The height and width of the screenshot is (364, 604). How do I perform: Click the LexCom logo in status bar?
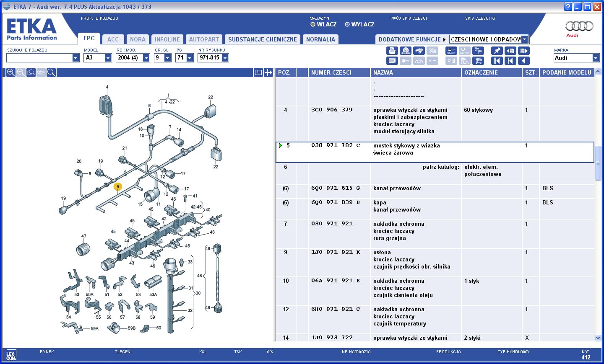(11, 355)
